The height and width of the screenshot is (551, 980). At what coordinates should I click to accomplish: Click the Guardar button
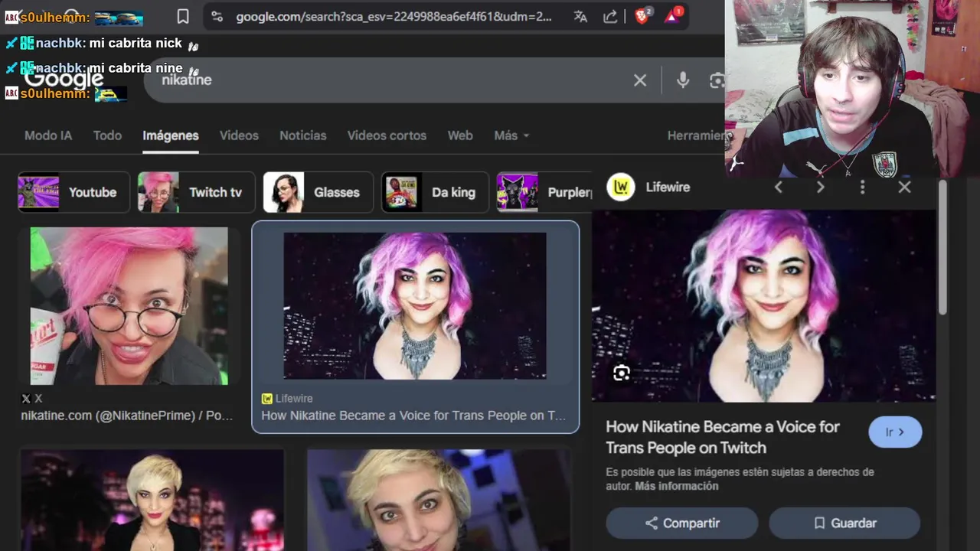844,523
